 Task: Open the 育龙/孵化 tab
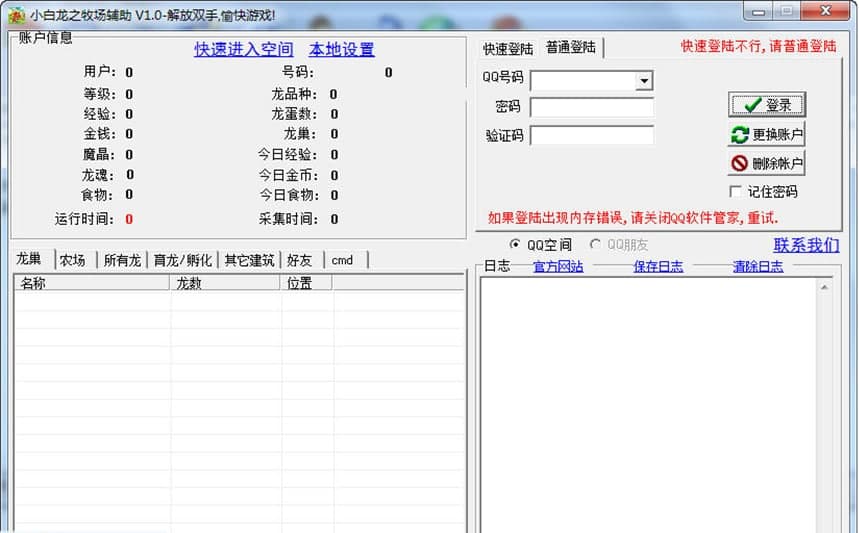pos(182,260)
